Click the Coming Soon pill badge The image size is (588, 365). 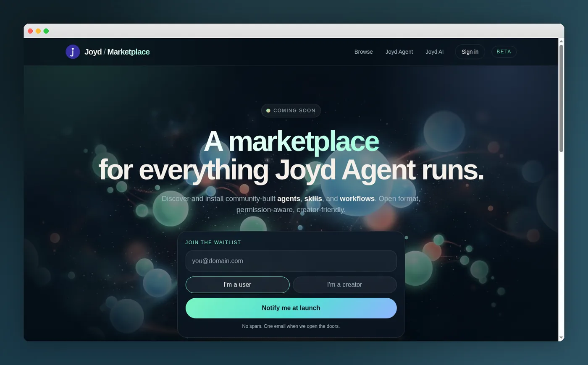(291, 110)
